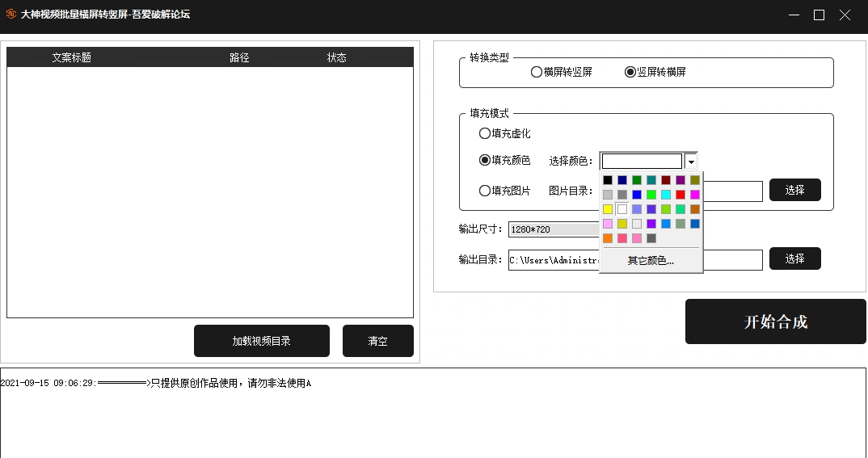The width and height of the screenshot is (868, 458).
Task: Click the selected color preview field
Action: 643,161
